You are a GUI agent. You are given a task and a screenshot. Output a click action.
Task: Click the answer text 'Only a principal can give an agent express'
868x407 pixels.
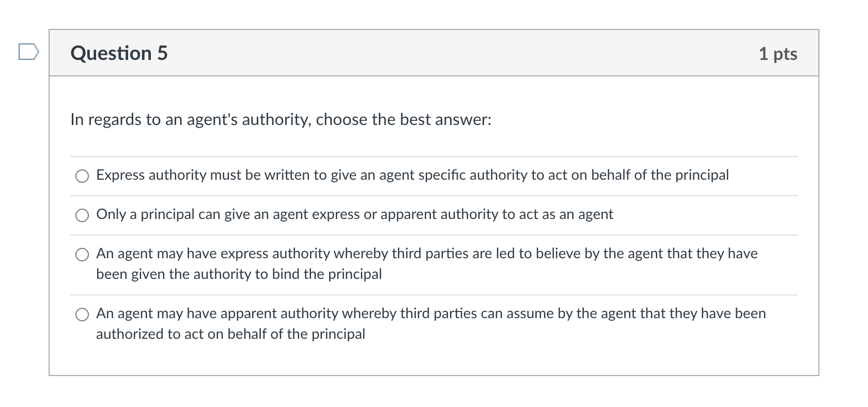[354, 214]
